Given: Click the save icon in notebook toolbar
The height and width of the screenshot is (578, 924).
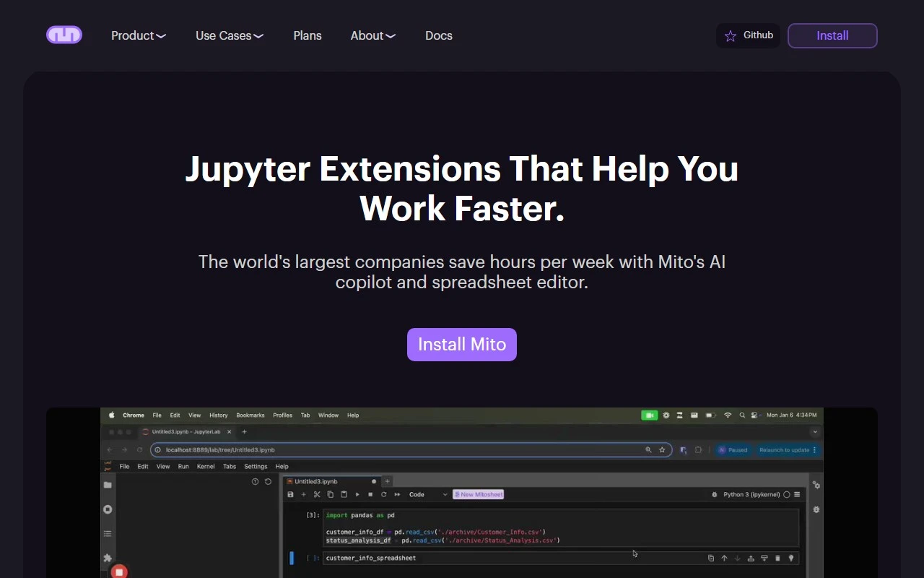Looking at the screenshot, I should (x=290, y=495).
